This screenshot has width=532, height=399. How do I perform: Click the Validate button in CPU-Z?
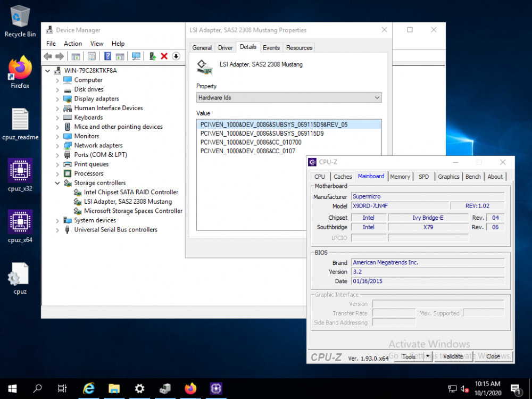pyautogui.click(x=453, y=356)
